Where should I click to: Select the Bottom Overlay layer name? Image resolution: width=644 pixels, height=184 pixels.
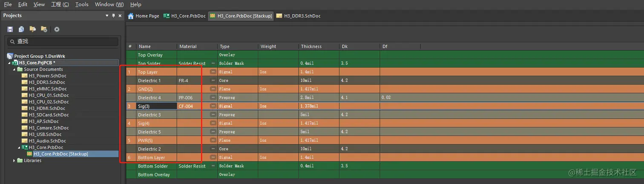(x=154, y=175)
